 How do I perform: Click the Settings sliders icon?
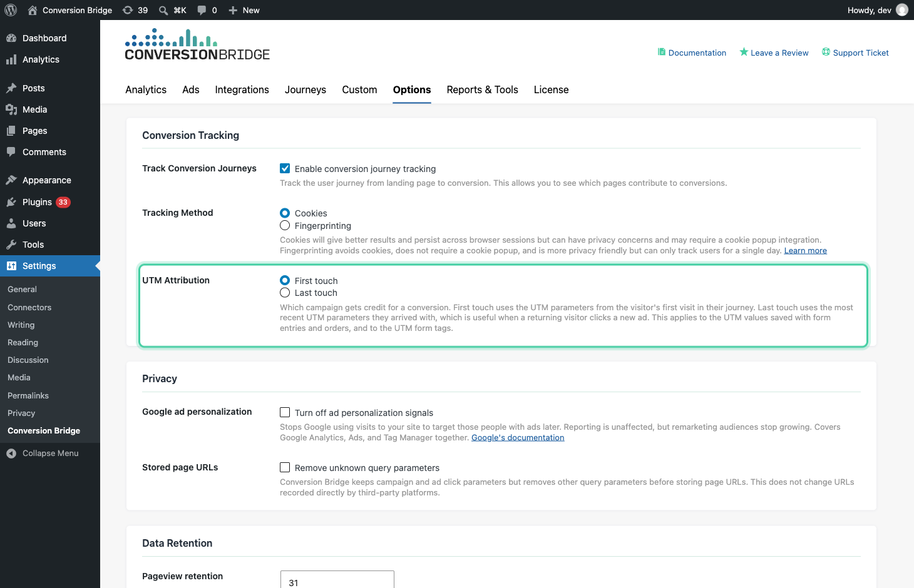click(11, 266)
